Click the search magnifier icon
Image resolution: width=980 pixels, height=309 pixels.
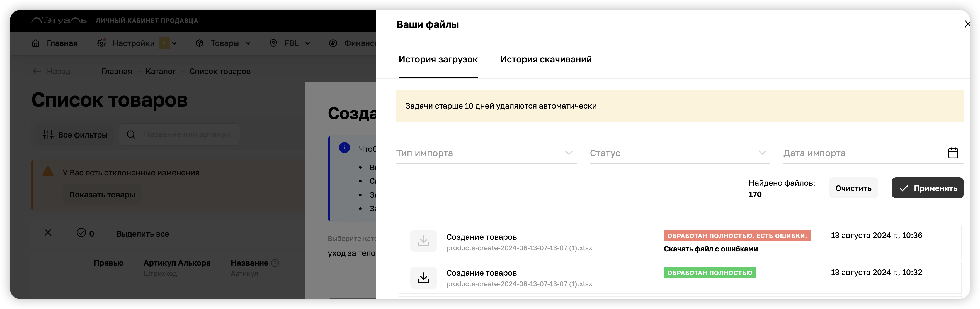pyautogui.click(x=131, y=134)
